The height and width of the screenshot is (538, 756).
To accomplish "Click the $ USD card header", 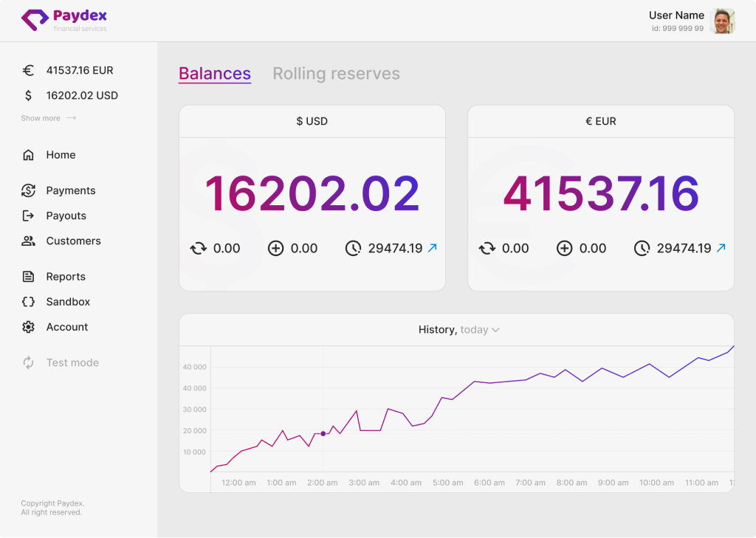I will [312, 121].
